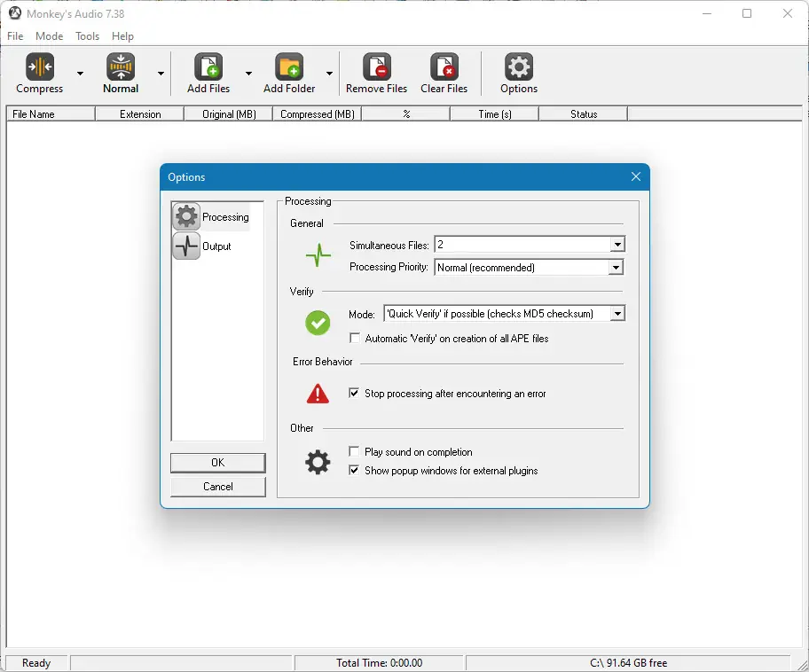This screenshot has width=809, height=672.
Task: Click Cancel in the Options dialog
Action: coord(217,487)
